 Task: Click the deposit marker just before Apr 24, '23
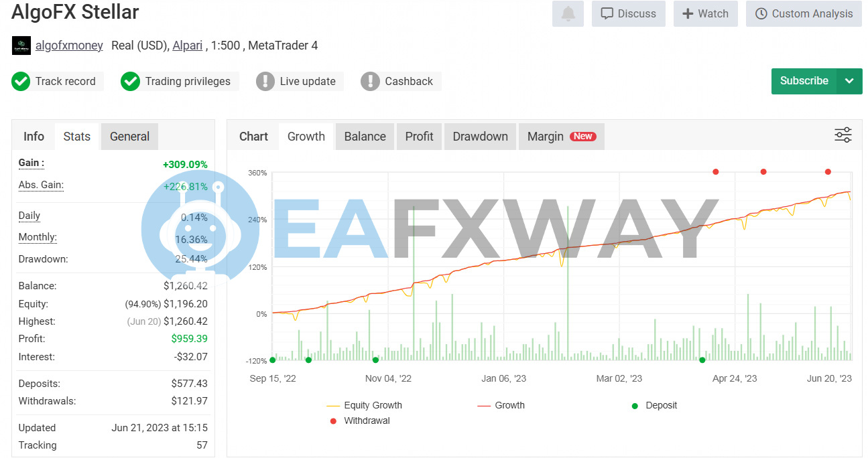(702, 360)
